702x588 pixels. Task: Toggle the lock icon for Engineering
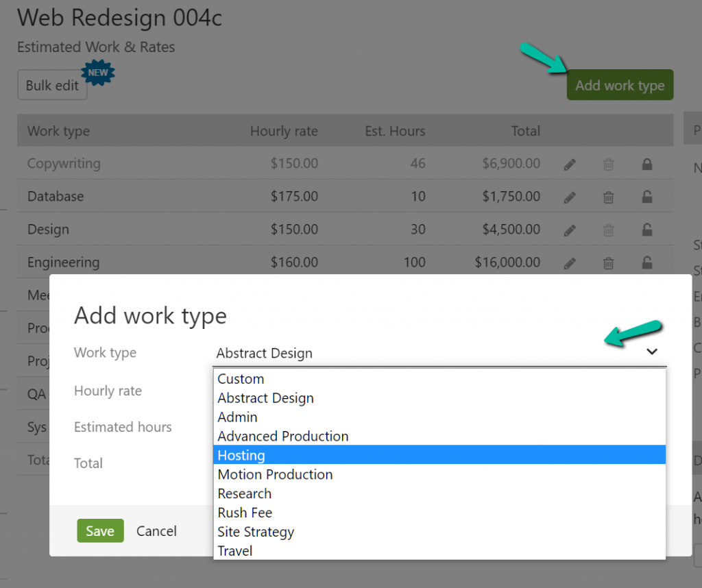[x=646, y=262]
